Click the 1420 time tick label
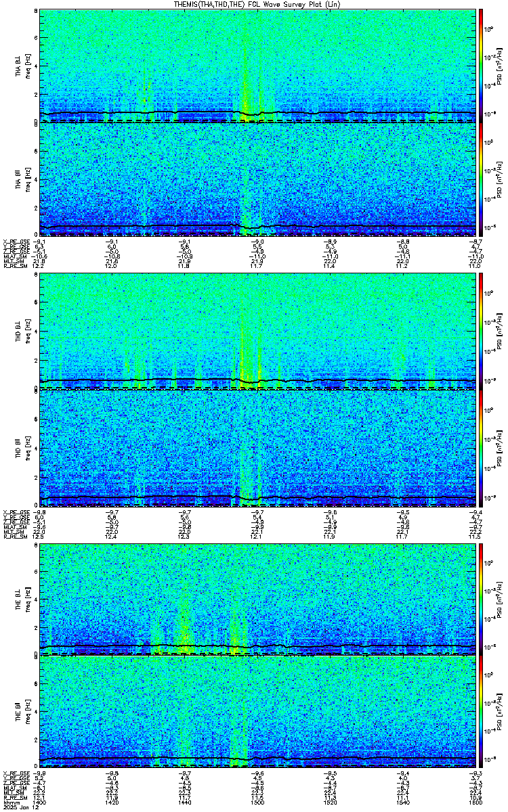 coord(112,802)
